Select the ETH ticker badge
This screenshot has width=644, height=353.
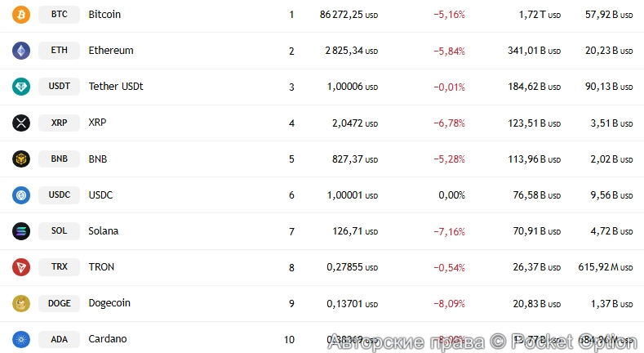[x=59, y=51]
